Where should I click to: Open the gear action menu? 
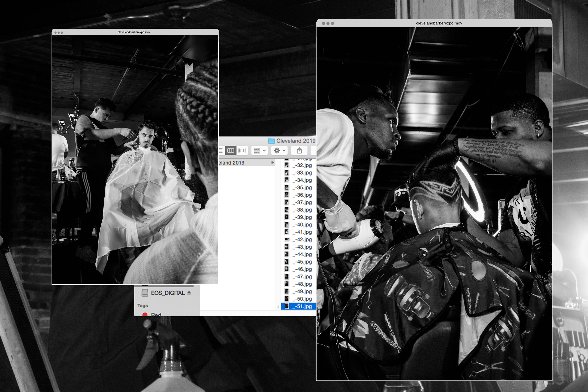click(x=280, y=150)
